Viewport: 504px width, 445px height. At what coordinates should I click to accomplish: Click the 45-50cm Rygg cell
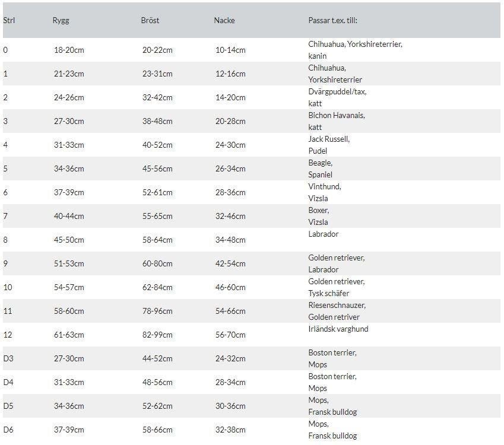(x=69, y=240)
